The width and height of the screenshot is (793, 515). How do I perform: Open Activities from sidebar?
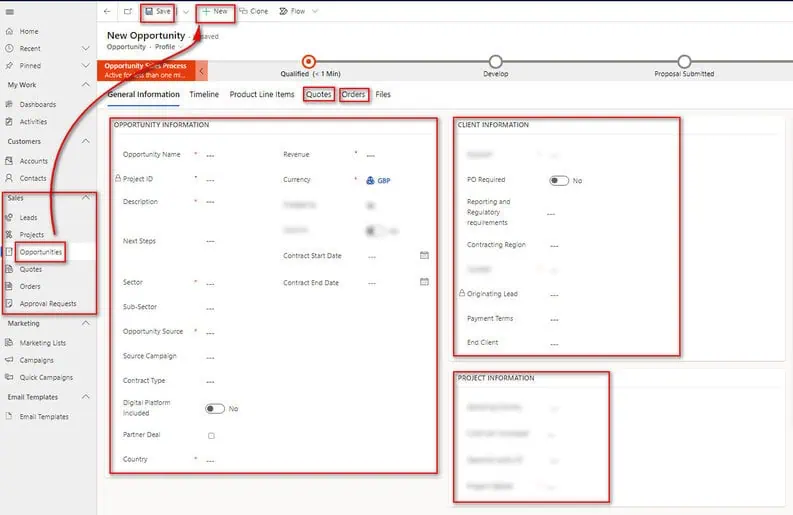pyautogui.click(x=33, y=122)
